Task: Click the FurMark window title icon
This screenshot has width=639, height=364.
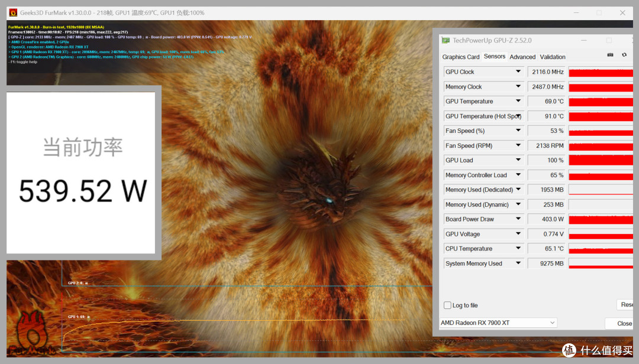Action: click(13, 12)
